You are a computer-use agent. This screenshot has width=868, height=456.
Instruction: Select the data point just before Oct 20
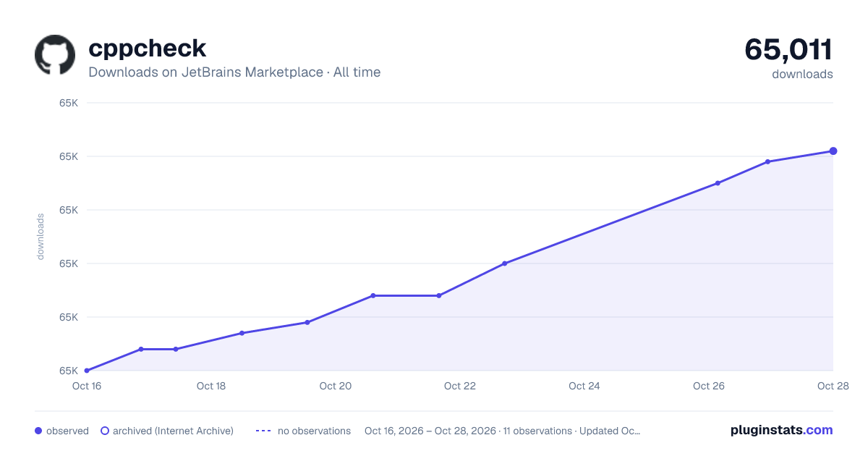click(307, 322)
